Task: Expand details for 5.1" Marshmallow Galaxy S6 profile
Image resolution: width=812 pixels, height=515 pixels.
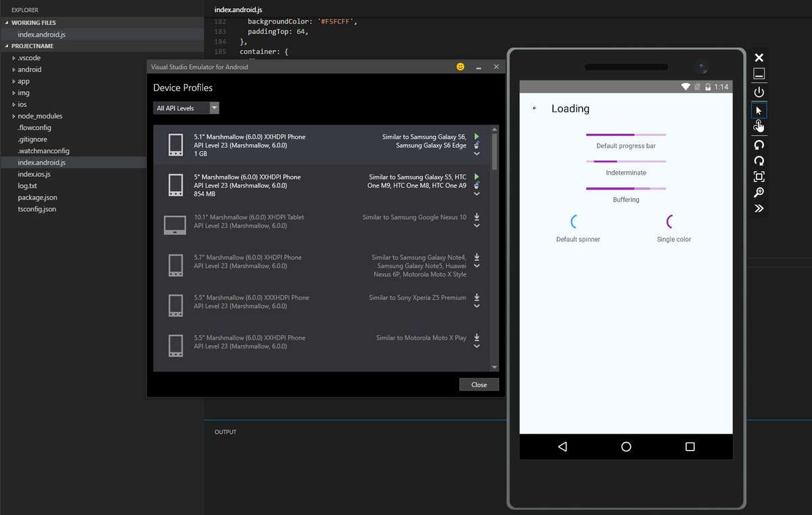Action: (477, 154)
